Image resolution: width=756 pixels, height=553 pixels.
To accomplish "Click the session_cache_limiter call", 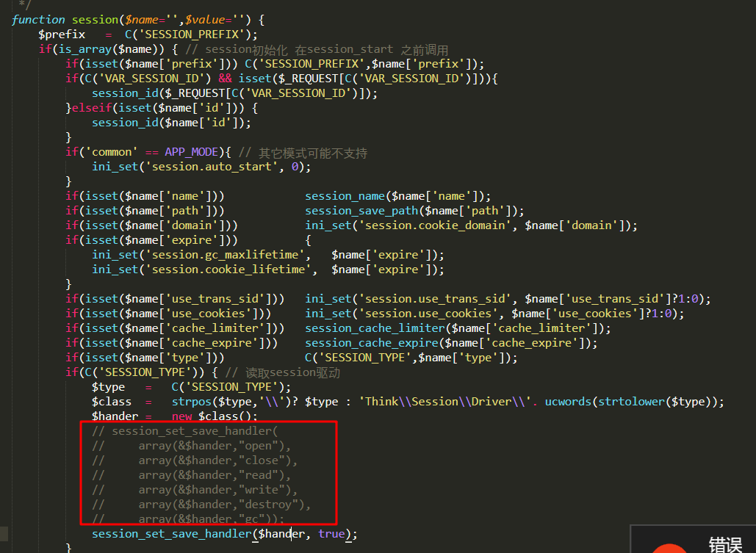I will pyautogui.click(x=372, y=328).
